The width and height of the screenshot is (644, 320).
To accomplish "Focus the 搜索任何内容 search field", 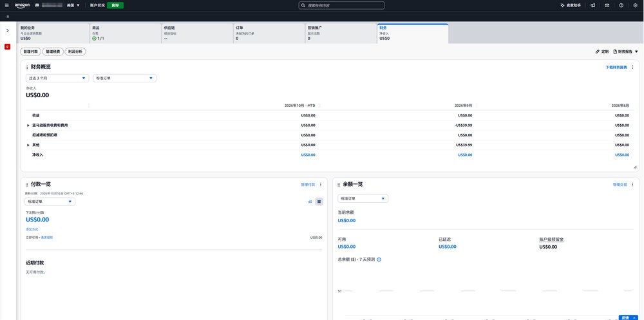I will [x=341, y=5].
